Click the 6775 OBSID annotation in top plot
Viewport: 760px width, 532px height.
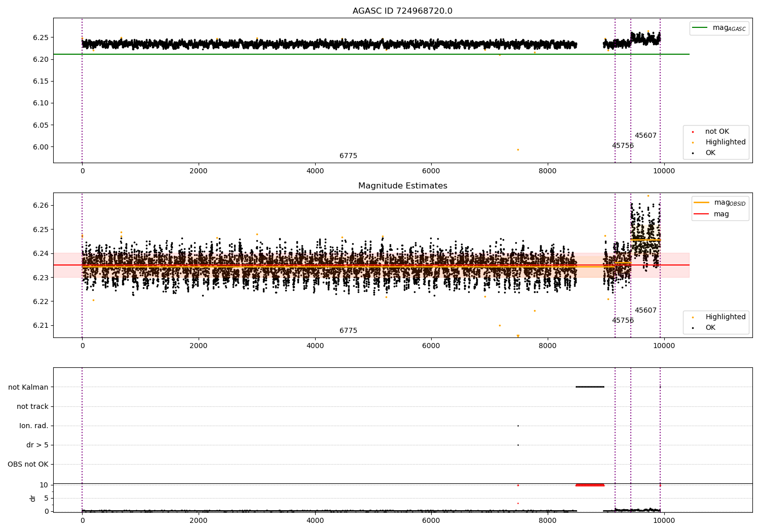tap(348, 156)
